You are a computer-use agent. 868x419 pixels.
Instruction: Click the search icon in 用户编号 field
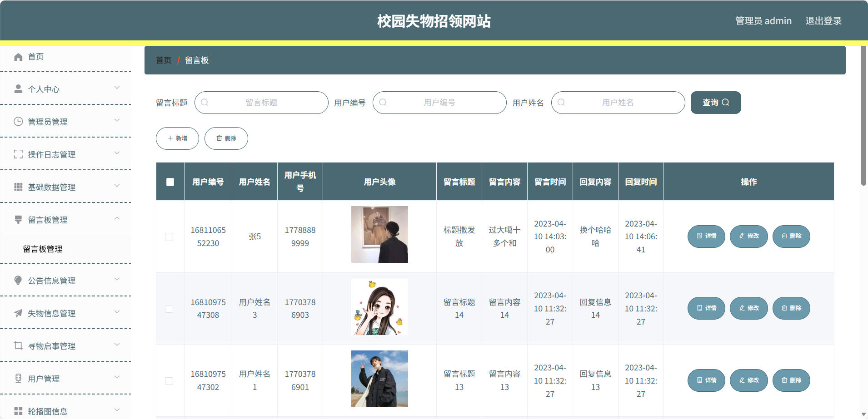383,103
